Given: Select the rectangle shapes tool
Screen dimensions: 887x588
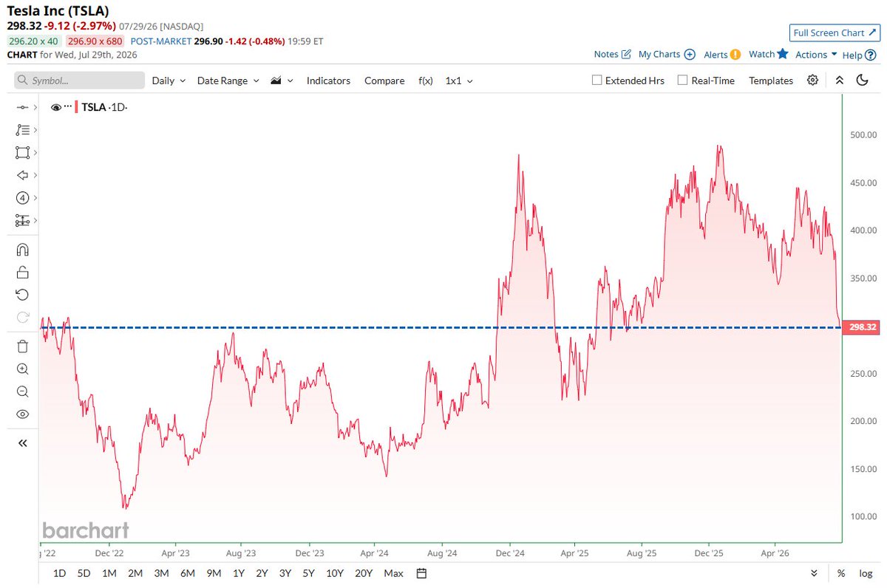Looking at the screenshot, I should coord(22,153).
